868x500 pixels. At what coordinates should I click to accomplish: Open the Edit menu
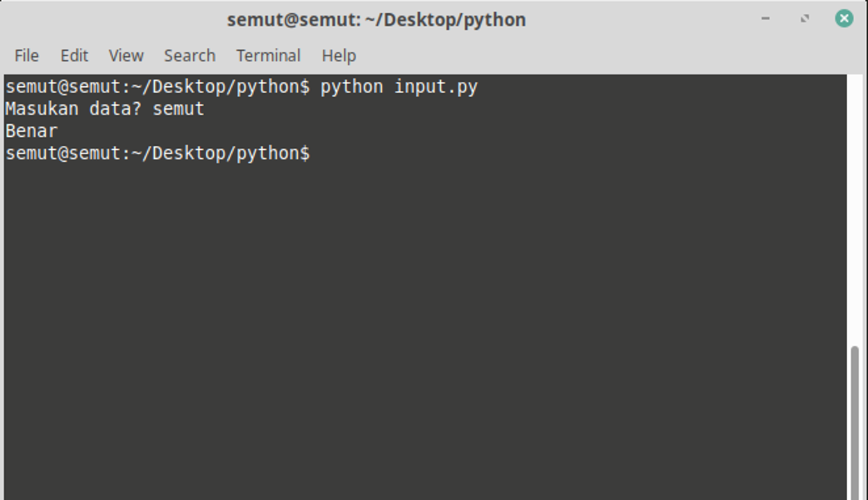click(74, 56)
